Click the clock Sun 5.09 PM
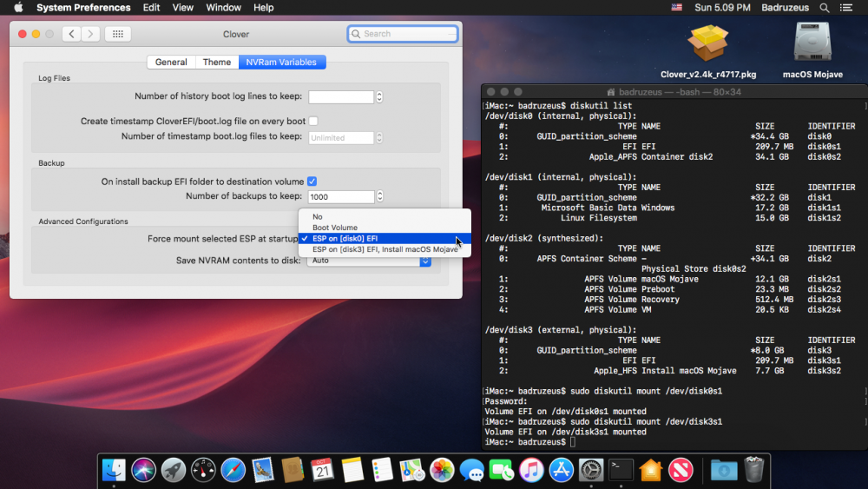Image resolution: width=868 pixels, height=489 pixels. tap(722, 8)
